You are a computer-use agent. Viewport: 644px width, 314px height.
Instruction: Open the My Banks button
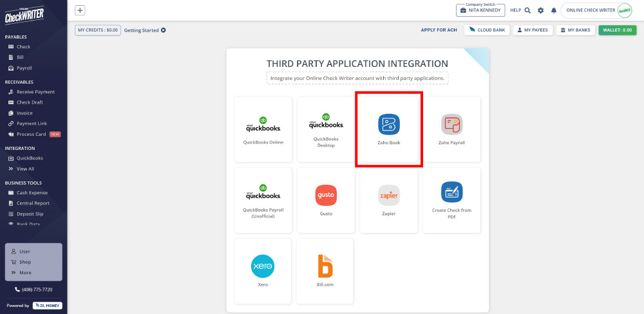tap(575, 30)
